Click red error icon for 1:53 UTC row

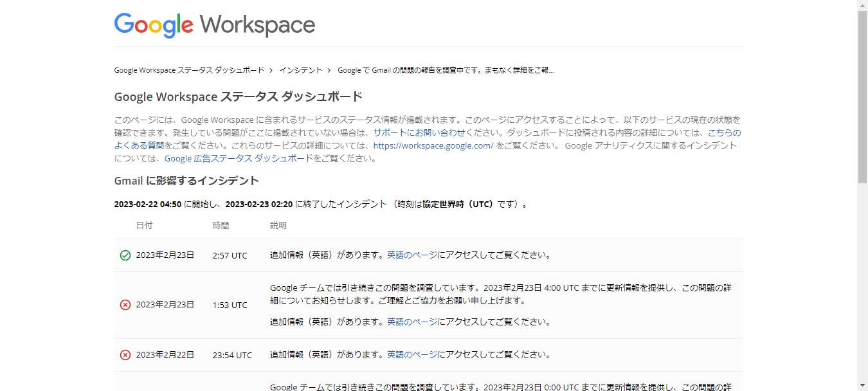coord(125,305)
